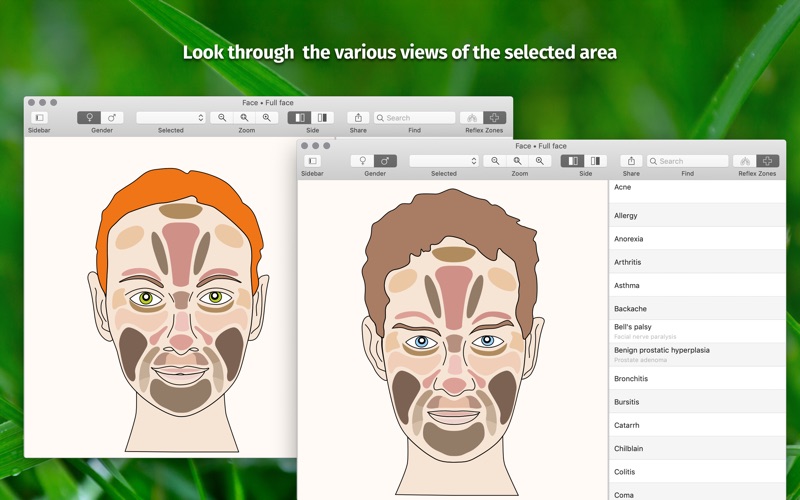Viewport: 800px width, 500px height.
Task: Select Asthma in the disease list
Action: coord(697,285)
